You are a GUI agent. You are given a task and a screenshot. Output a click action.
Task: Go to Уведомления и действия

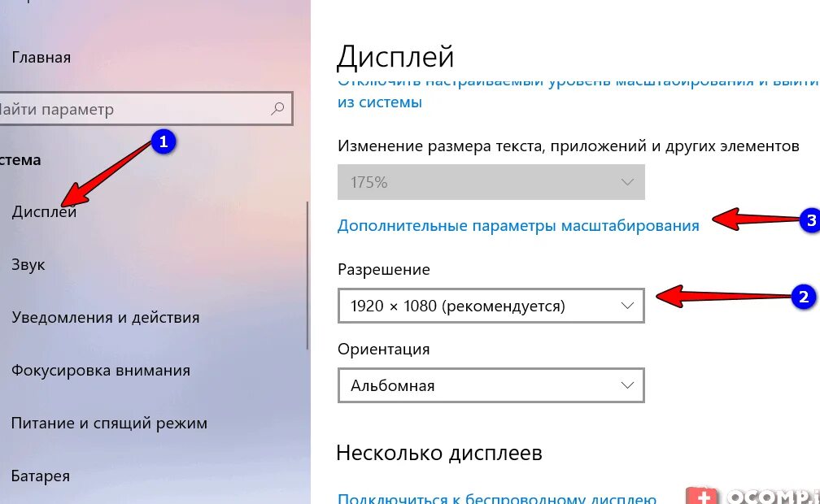(x=106, y=317)
